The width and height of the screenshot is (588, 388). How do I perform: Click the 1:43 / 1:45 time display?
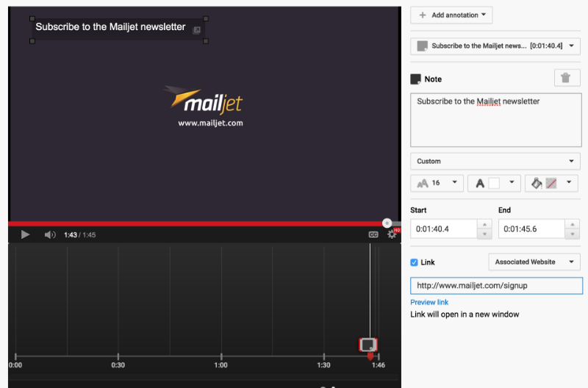[80, 235]
